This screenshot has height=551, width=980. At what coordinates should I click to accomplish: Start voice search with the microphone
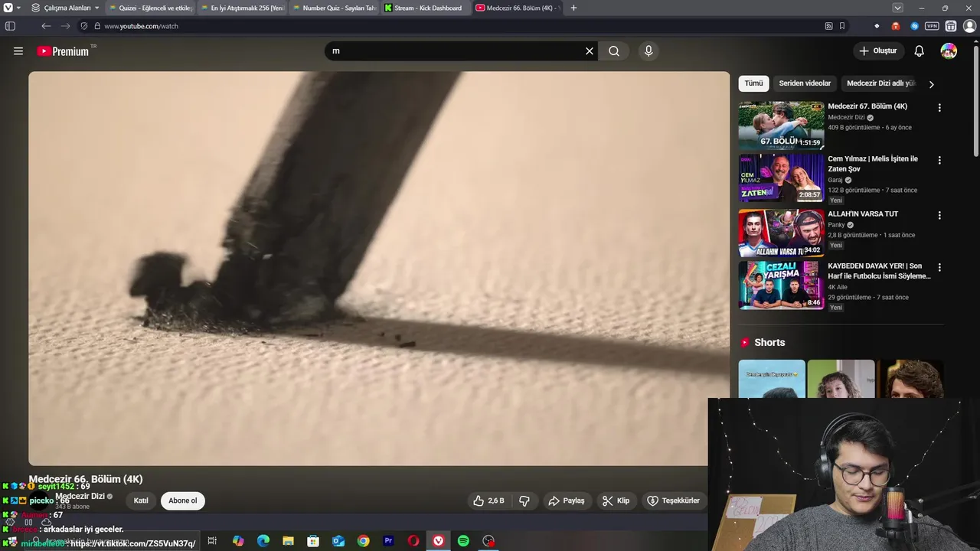(x=648, y=51)
